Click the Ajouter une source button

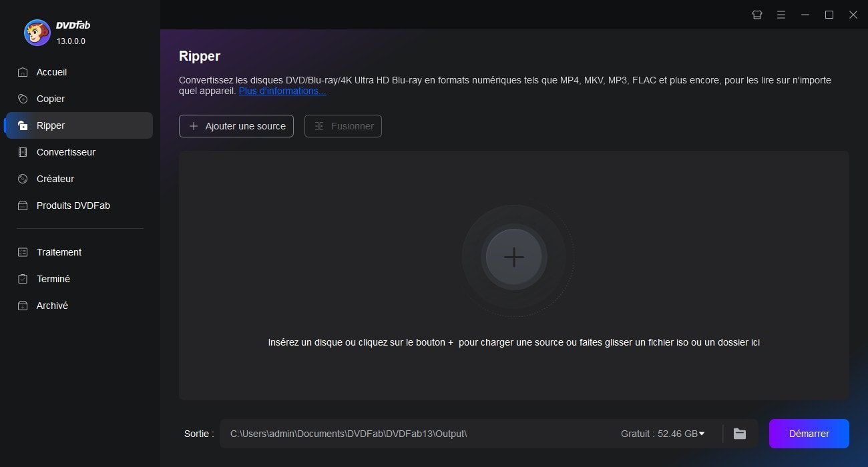(x=236, y=126)
